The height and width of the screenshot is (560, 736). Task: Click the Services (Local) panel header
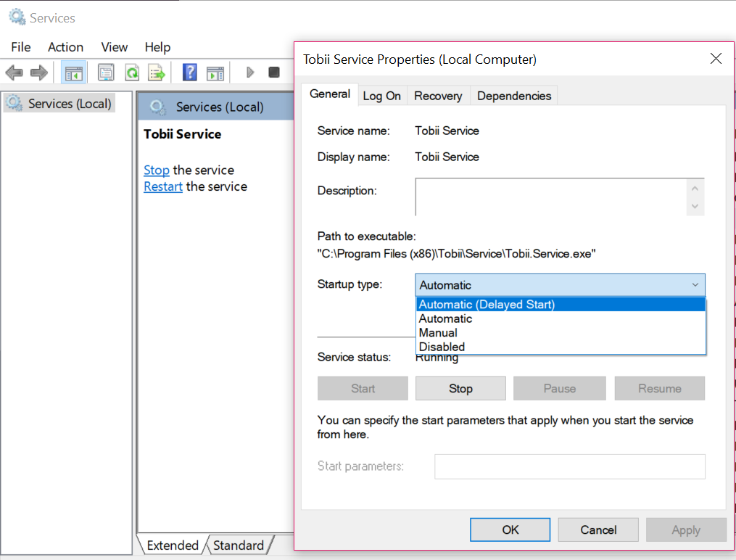point(216,107)
